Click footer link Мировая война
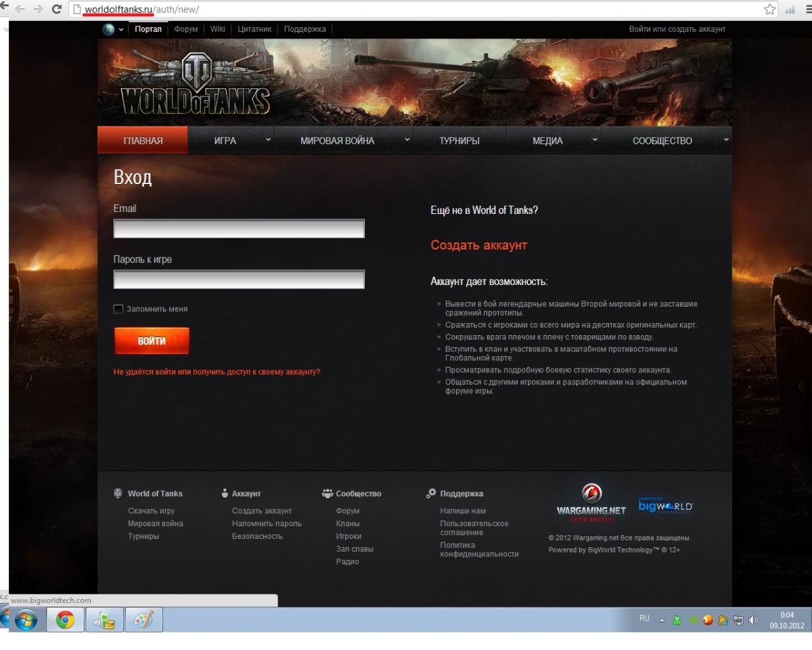812x650 pixels. pos(155,523)
